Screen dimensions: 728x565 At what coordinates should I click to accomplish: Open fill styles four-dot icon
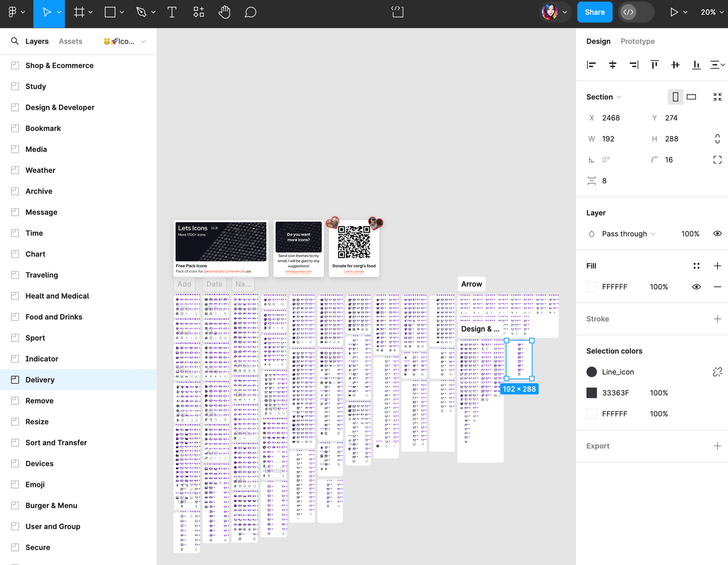696,266
